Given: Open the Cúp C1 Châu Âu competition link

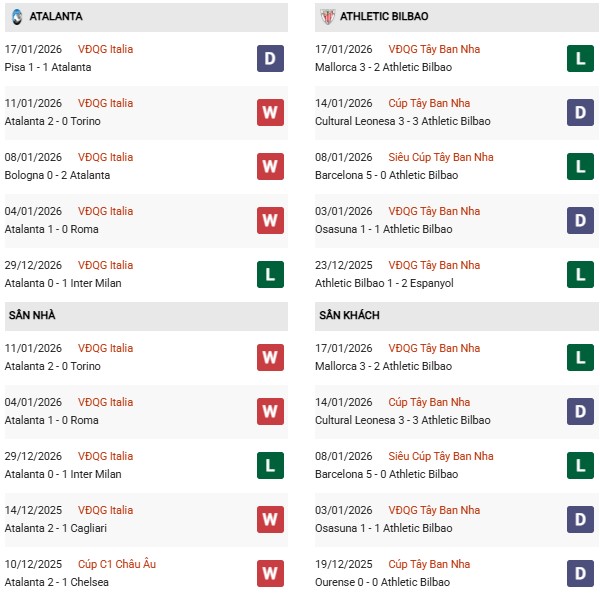Looking at the screenshot, I should [119, 564].
